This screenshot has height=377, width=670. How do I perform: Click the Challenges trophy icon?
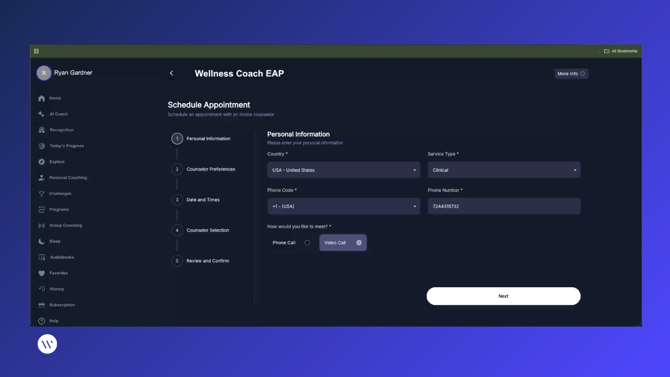pyautogui.click(x=41, y=194)
